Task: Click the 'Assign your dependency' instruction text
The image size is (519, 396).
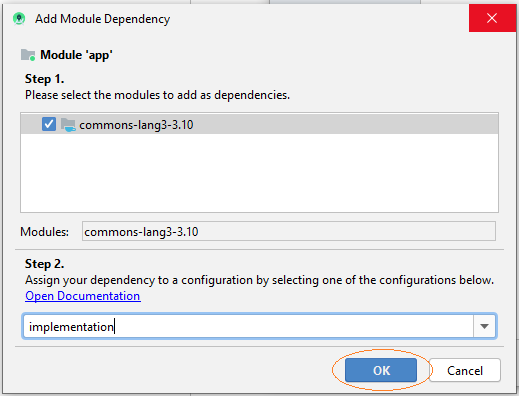Action: pyautogui.click(x=259, y=280)
